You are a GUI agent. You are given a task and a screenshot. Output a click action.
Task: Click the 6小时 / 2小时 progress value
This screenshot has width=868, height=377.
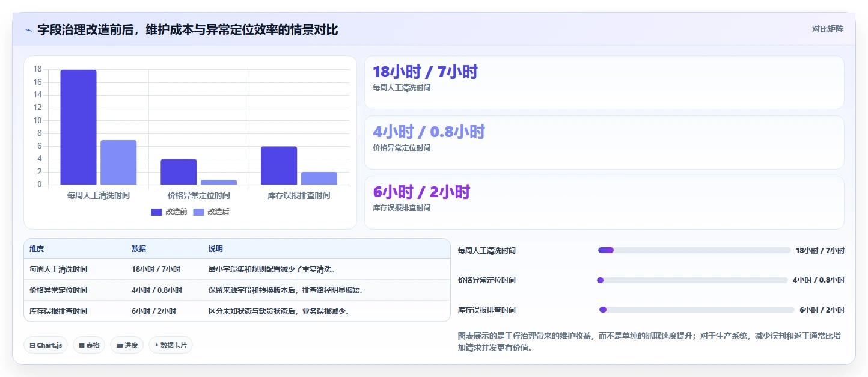click(x=822, y=310)
